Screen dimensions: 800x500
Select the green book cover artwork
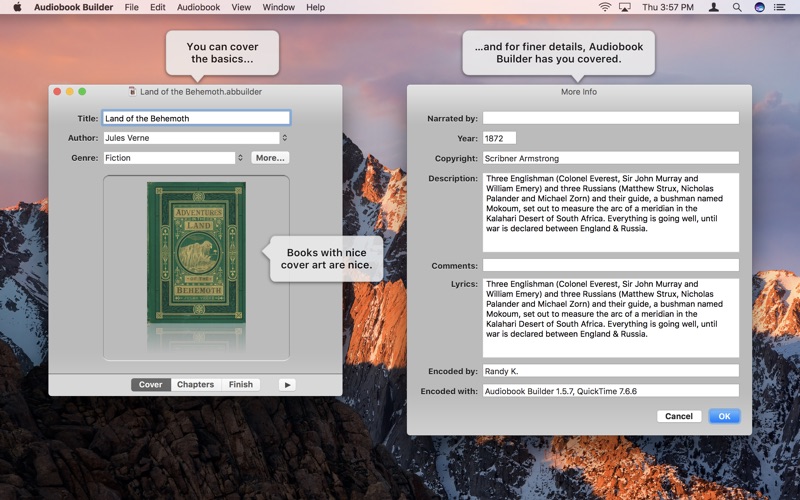pyautogui.click(x=196, y=253)
